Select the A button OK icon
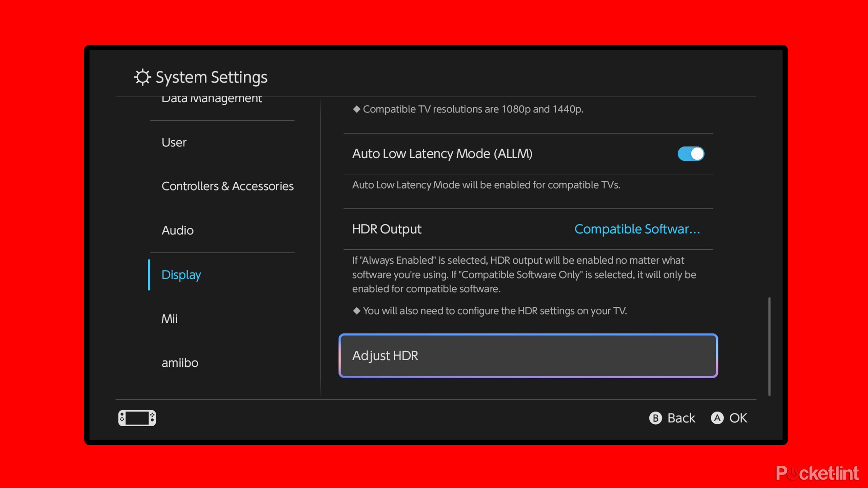Screen dimensions: 868x488 [717, 418]
